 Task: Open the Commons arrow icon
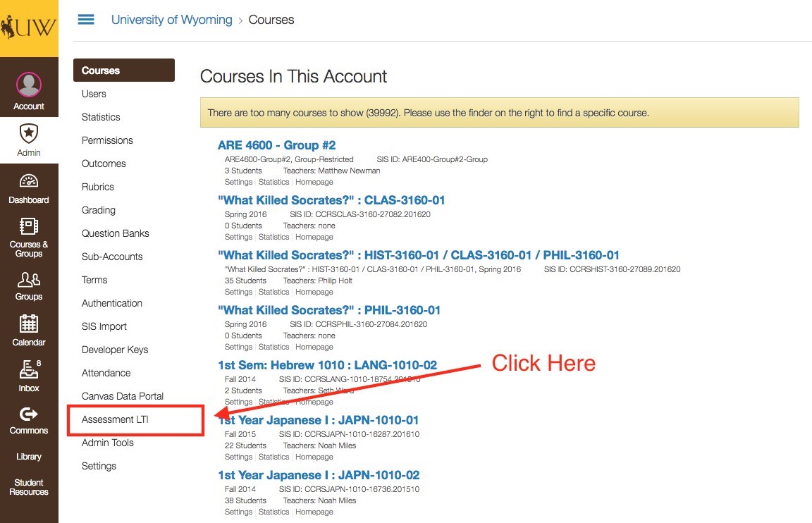pyautogui.click(x=29, y=414)
